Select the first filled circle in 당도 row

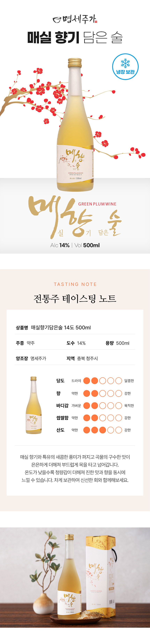[87, 380]
